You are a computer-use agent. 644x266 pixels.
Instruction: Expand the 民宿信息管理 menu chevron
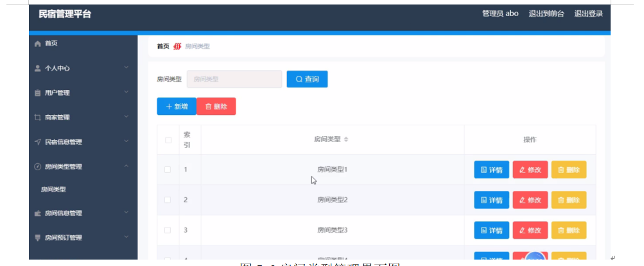[126, 141]
